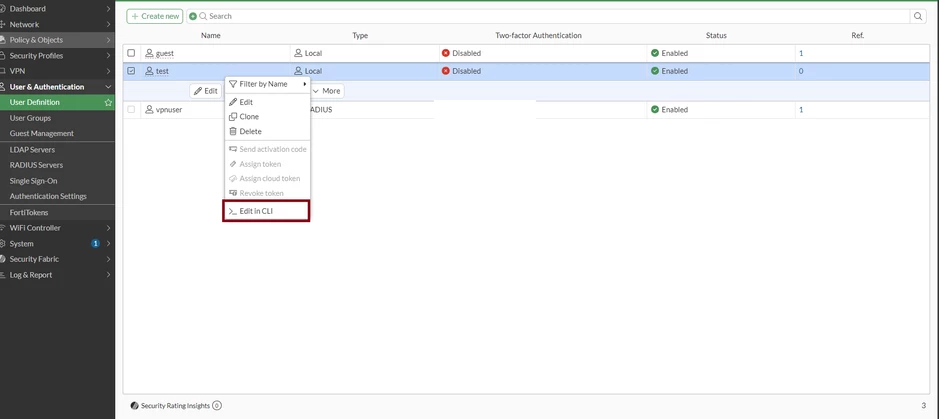Click Local type icon in guest row
This screenshot has height=419, width=939.
(x=298, y=53)
